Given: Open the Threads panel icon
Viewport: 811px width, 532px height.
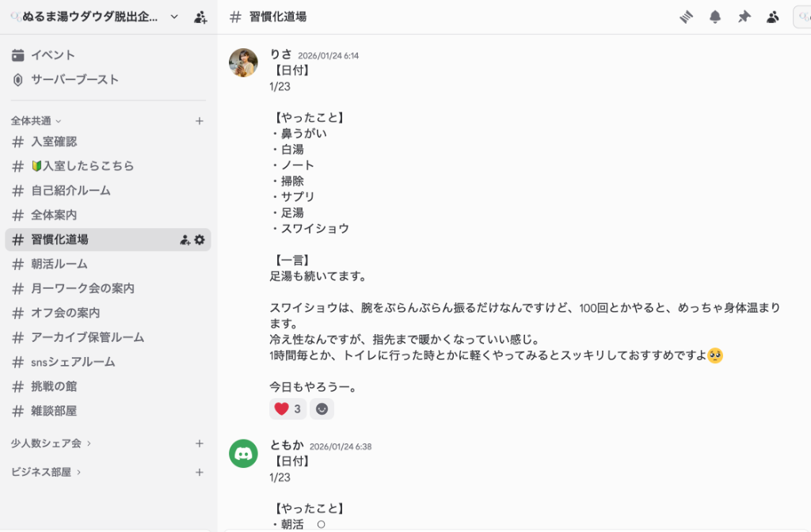Looking at the screenshot, I should click(x=687, y=17).
